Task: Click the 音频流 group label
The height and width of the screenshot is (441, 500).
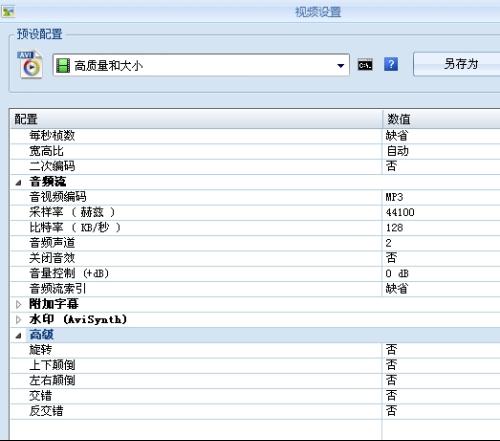Action: pyautogui.click(x=48, y=182)
